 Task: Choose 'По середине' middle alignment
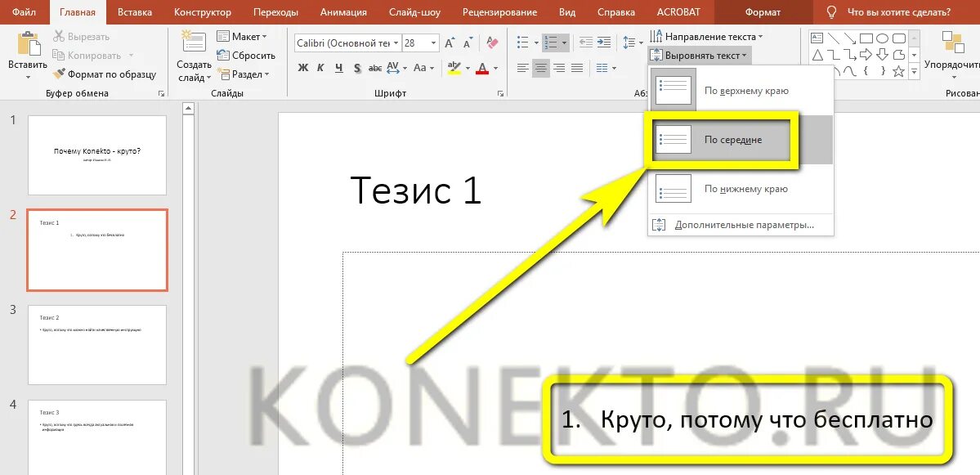741,139
